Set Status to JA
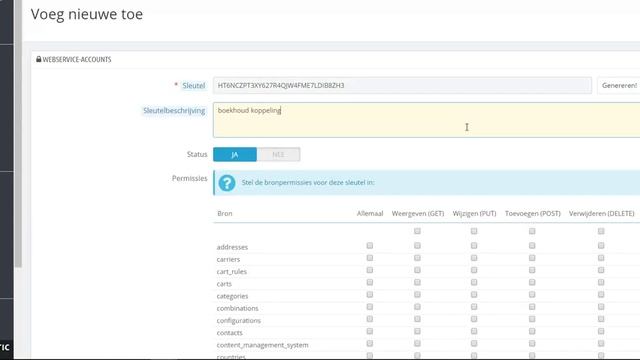 (235, 155)
